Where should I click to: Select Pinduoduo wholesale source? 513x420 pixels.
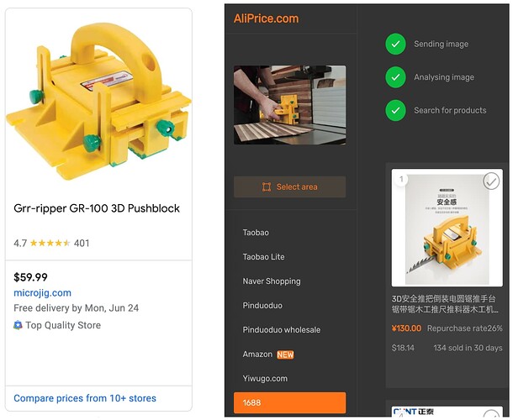(282, 330)
